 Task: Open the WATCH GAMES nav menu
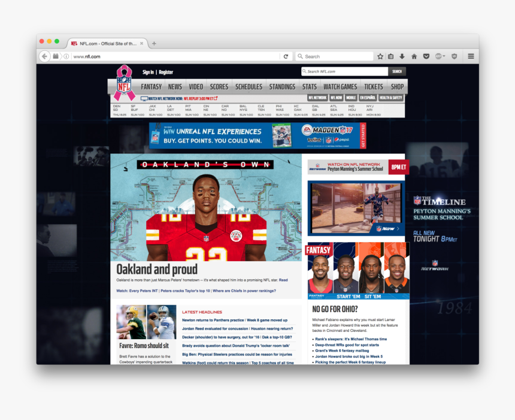coord(340,87)
